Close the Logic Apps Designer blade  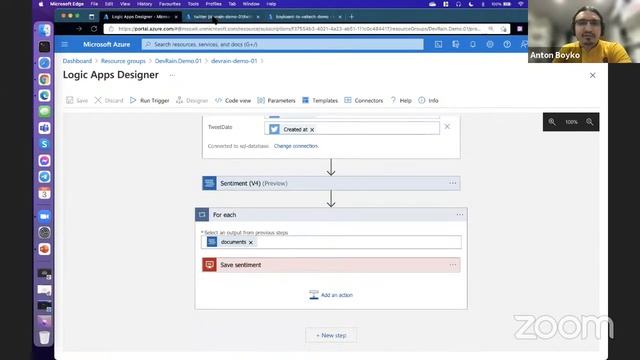(593, 75)
